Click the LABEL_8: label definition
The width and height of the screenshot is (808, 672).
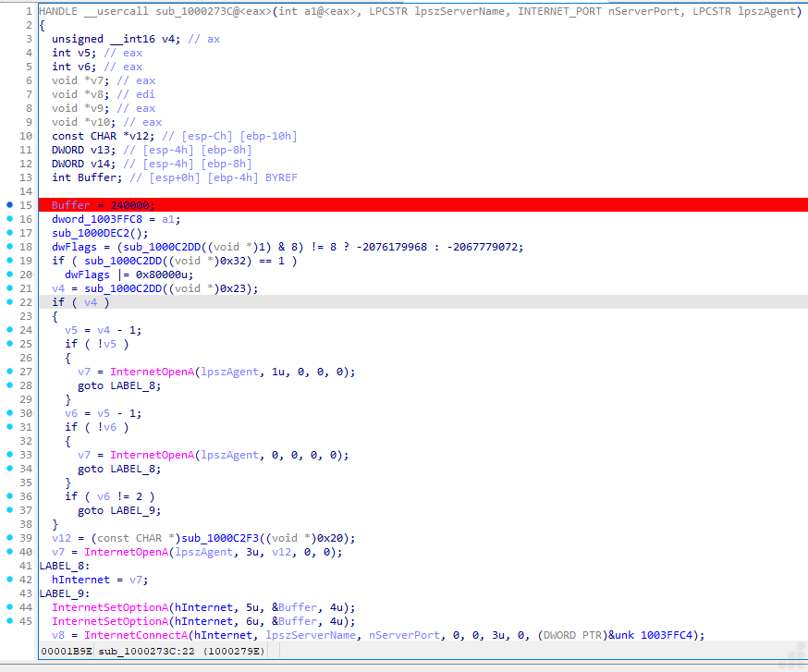click(64, 566)
